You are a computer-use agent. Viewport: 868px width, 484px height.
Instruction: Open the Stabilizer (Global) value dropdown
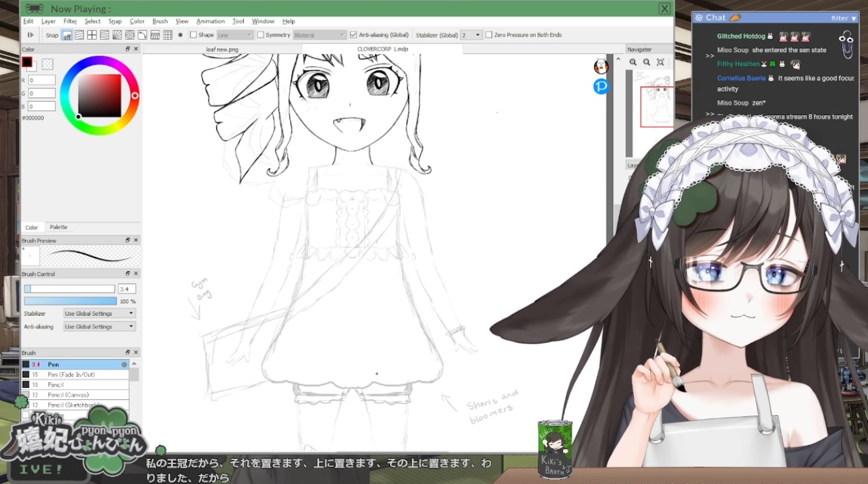pos(471,35)
